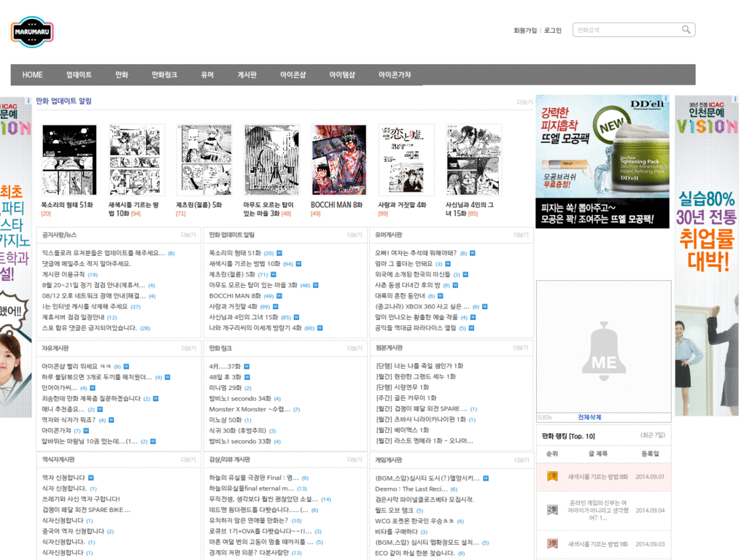Click new-post icon beside 오빠! 여자는 추석때 뭐해야돼?
The height and width of the screenshot is (560, 747).
click(473, 253)
